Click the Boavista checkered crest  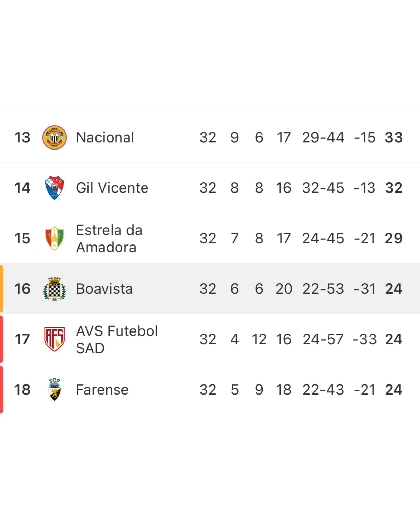pyautogui.click(x=54, y=289)
